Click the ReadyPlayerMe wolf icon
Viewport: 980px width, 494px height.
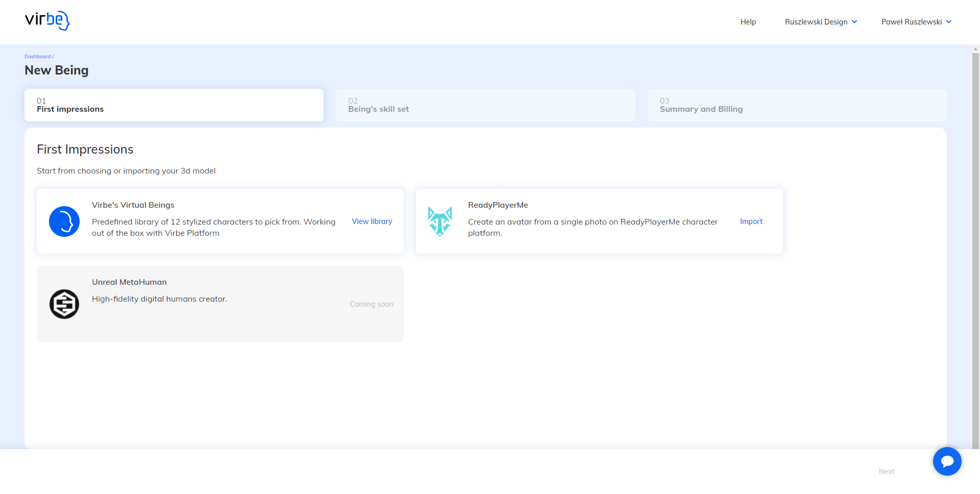point(440,221)
